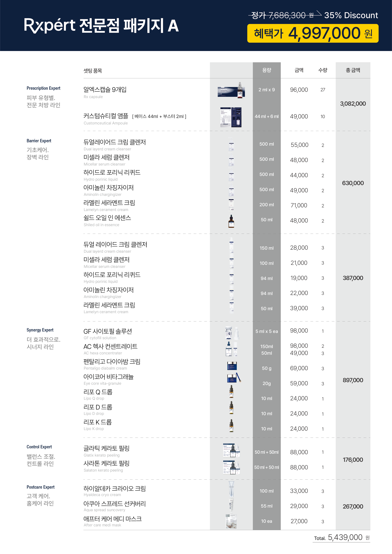Click the Lipo Q drop bottle
The image size is (392, 554).
click(x=231, y=391)
